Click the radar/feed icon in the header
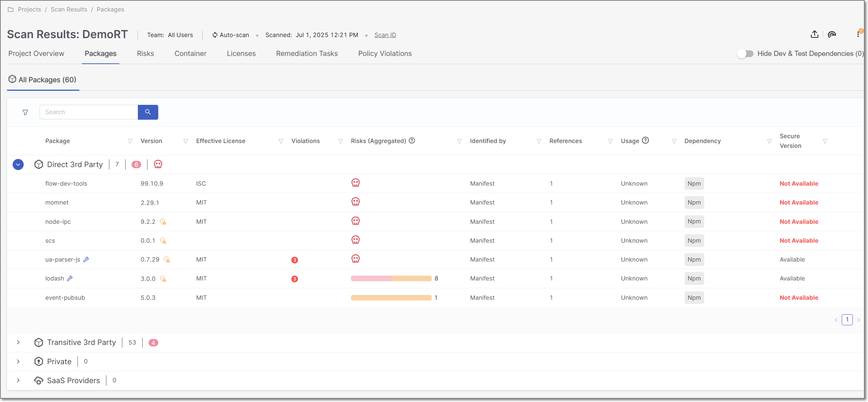Image resolution: width=868 pixels, height=402 pixels. [x=832, y=34]
